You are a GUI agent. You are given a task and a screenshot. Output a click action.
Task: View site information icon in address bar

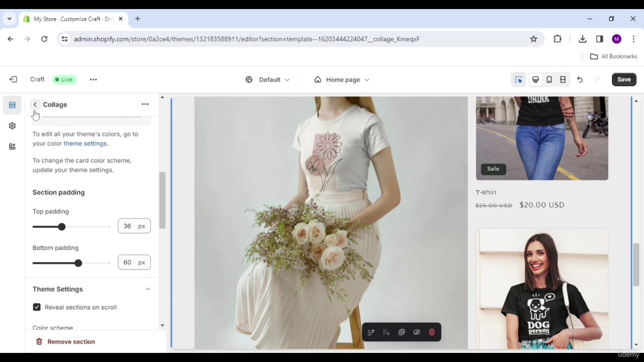(64, 39)
